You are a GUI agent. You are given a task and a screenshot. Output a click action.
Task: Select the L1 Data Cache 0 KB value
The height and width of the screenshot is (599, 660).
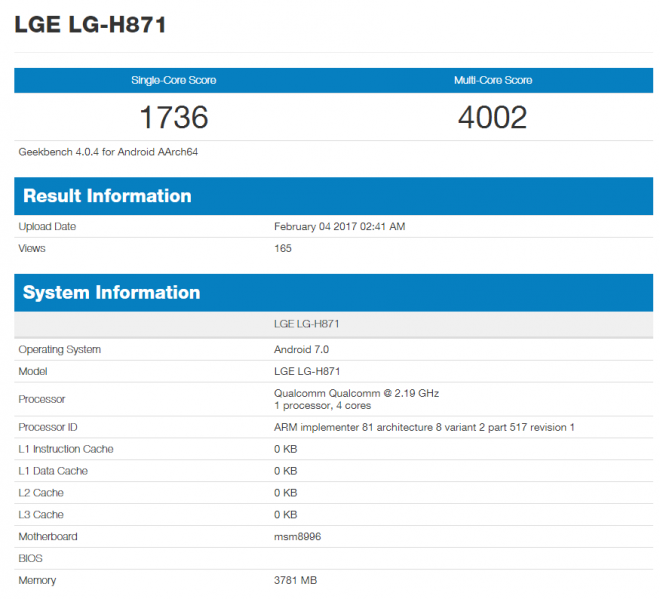pos(286,471)
